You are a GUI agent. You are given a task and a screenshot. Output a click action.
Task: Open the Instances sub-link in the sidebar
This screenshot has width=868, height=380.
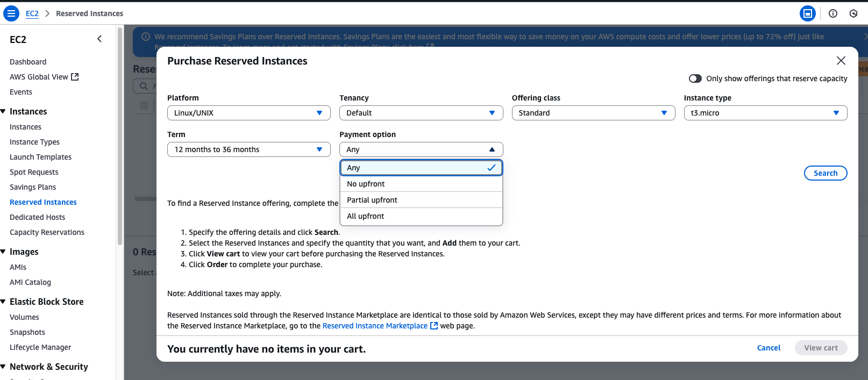point(25,127)
